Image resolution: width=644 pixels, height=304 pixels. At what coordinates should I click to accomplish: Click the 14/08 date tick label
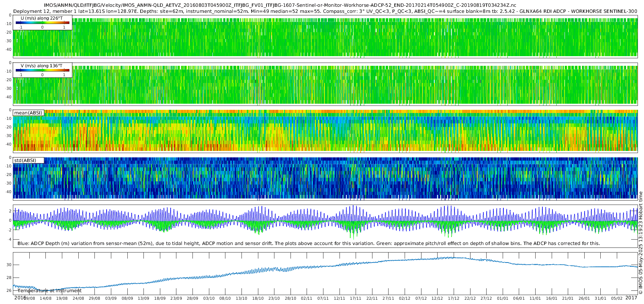45,299
